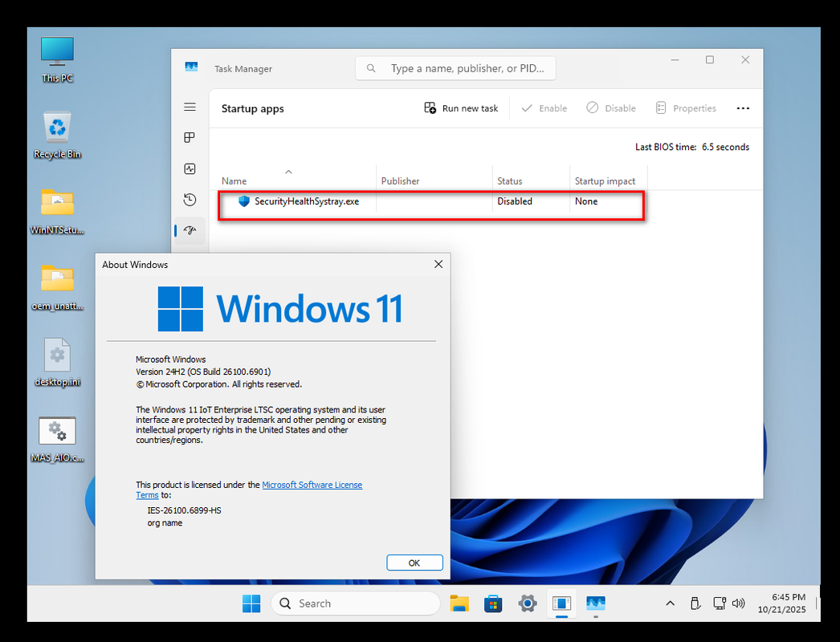
Task: Click OK in About Windows dialog
Action: (414, 563)
